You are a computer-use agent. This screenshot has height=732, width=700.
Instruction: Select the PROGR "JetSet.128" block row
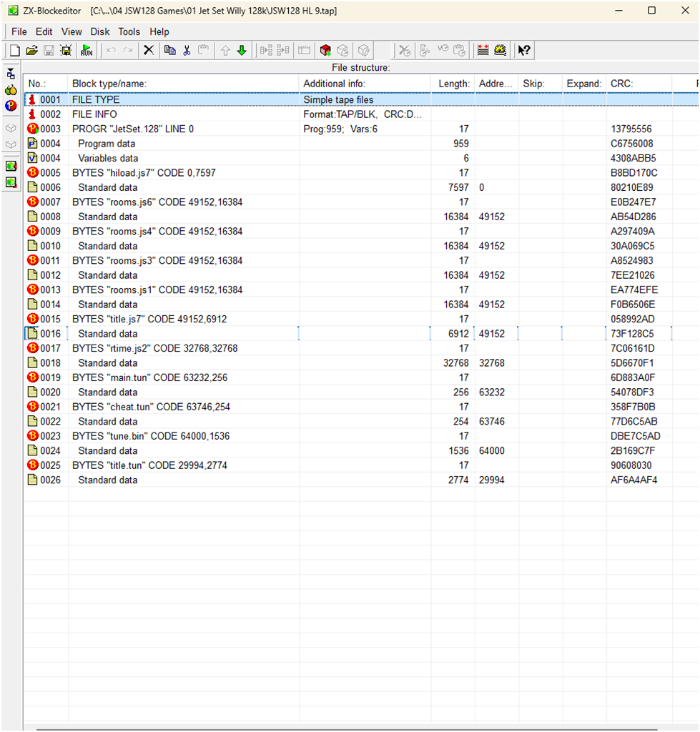point(132,129)
